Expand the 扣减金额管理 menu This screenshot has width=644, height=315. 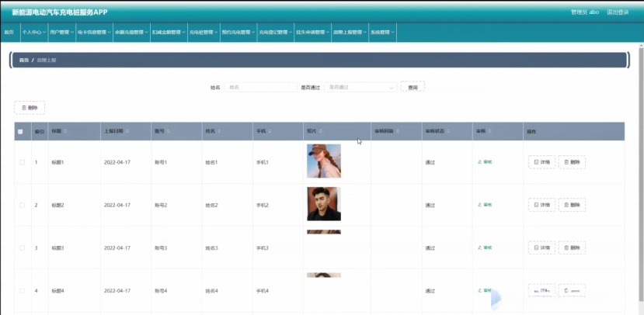click(x=169, y=32)
